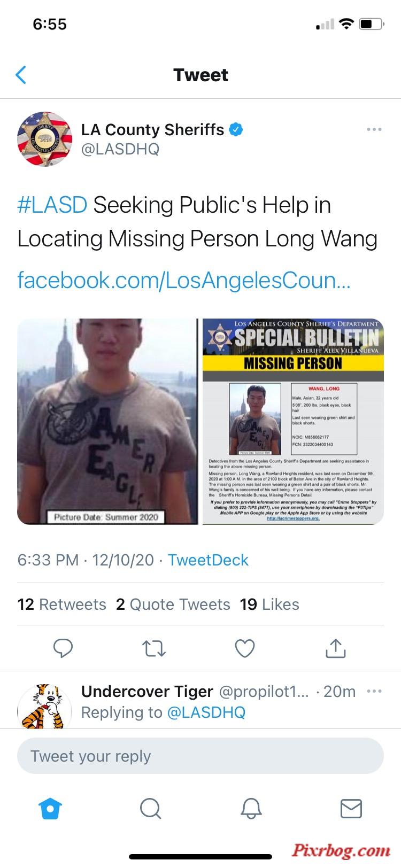Tap the share upload icon

[336, 648]
